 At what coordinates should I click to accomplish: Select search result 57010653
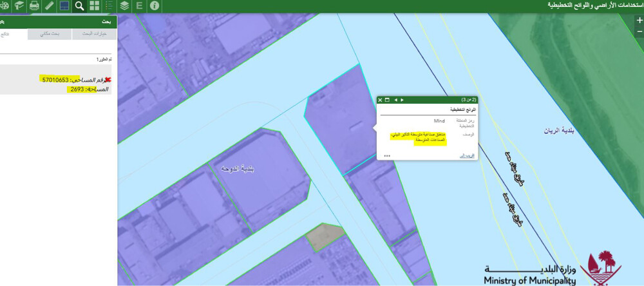(x=56, y=80)
